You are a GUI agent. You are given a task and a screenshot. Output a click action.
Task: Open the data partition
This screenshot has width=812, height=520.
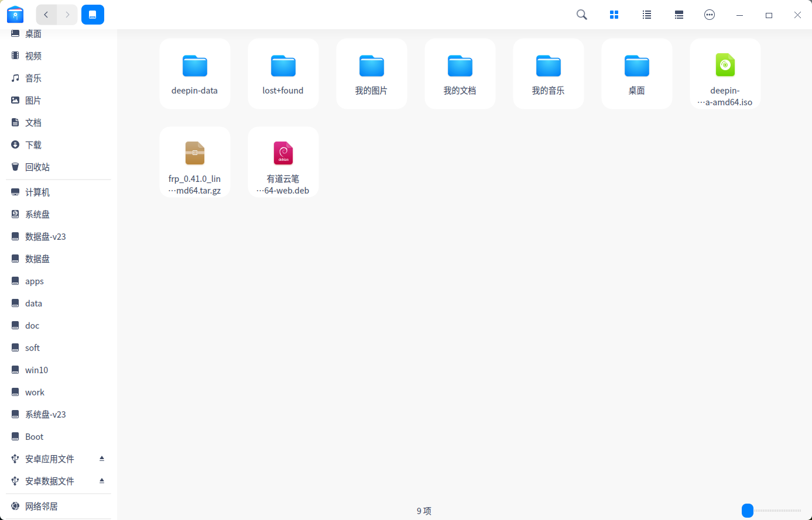[x=59, y=304]
